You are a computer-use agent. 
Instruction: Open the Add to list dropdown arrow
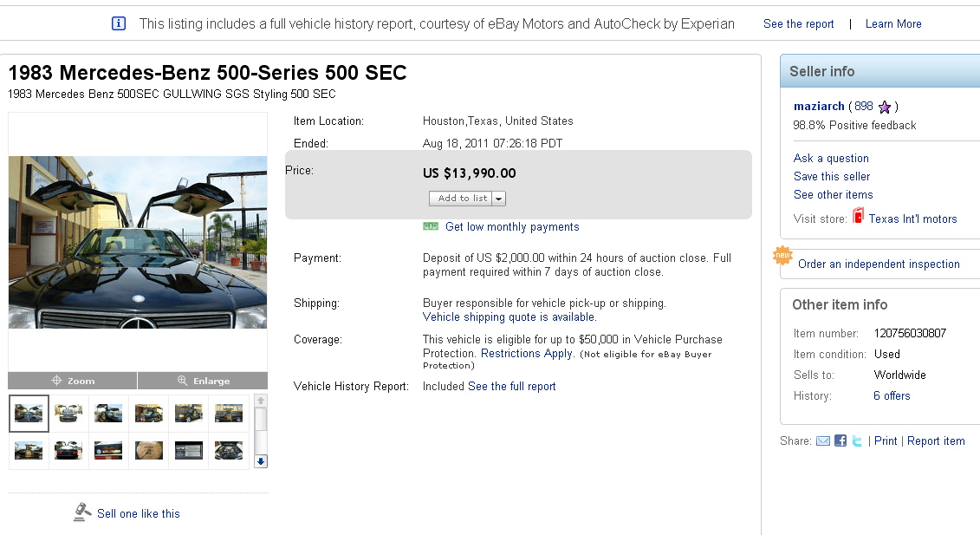499,199
